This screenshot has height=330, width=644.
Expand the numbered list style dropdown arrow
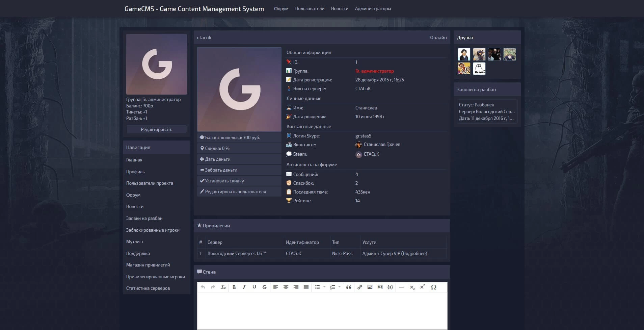(x=340, y=287)
